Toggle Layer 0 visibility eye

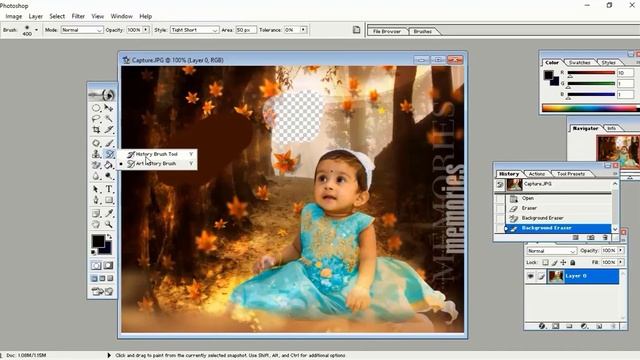point(530,276)
